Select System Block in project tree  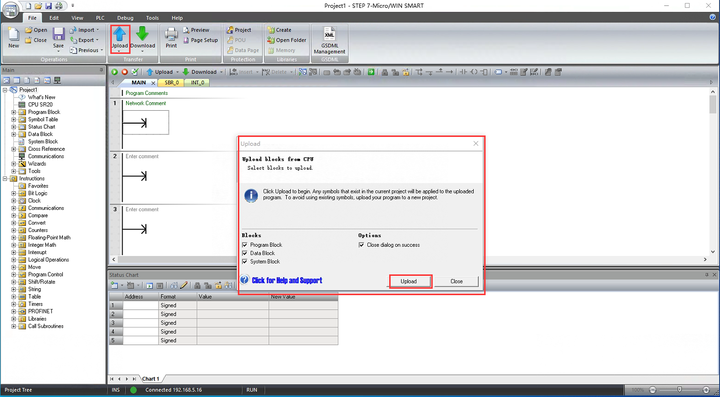tap(43, 141)
